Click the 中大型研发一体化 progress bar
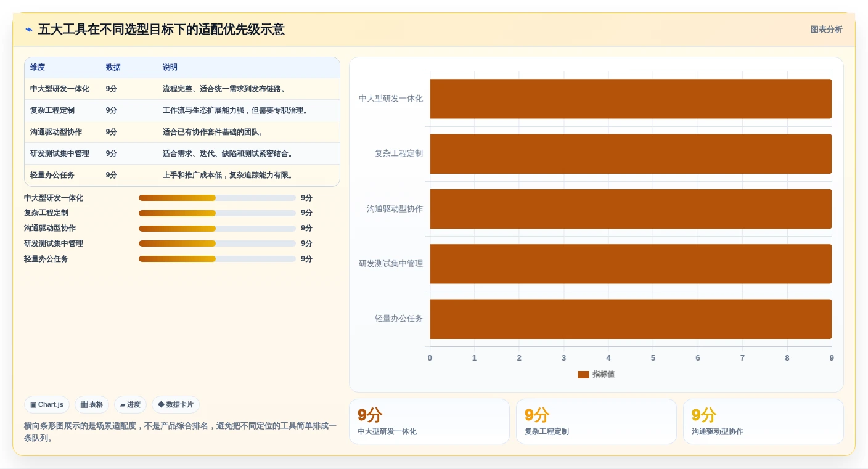The width and height of the screenshot is (868, 469). point(217,198)
